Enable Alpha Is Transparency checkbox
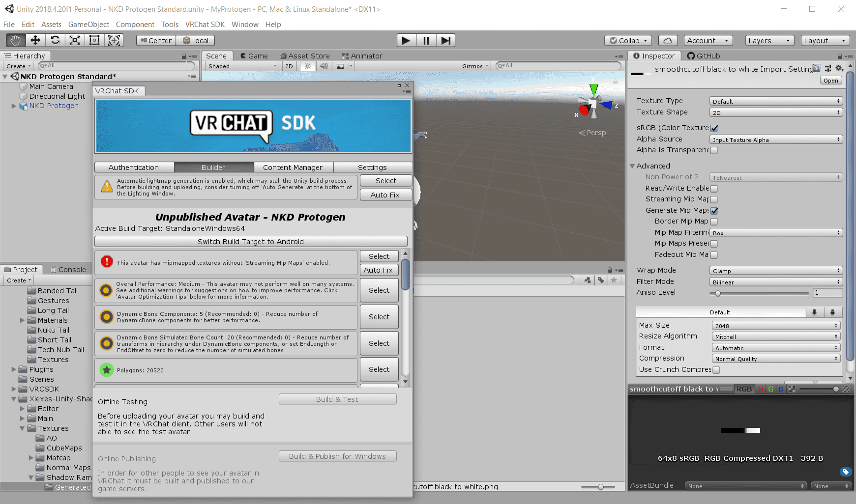 point(714,151)
